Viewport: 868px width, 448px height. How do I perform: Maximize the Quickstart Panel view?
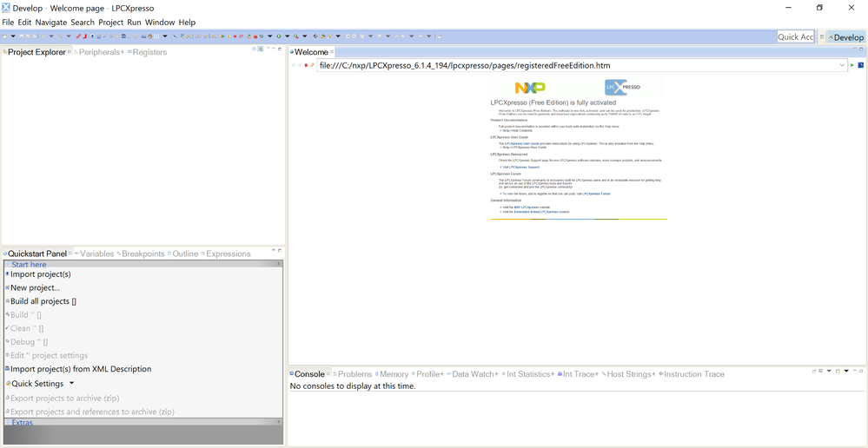point(280,250)
